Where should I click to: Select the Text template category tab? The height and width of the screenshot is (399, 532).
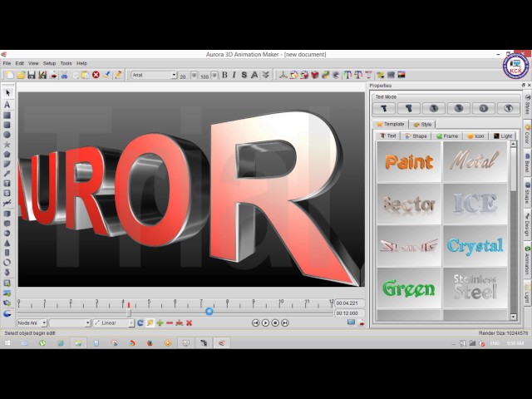click(388, 135)
